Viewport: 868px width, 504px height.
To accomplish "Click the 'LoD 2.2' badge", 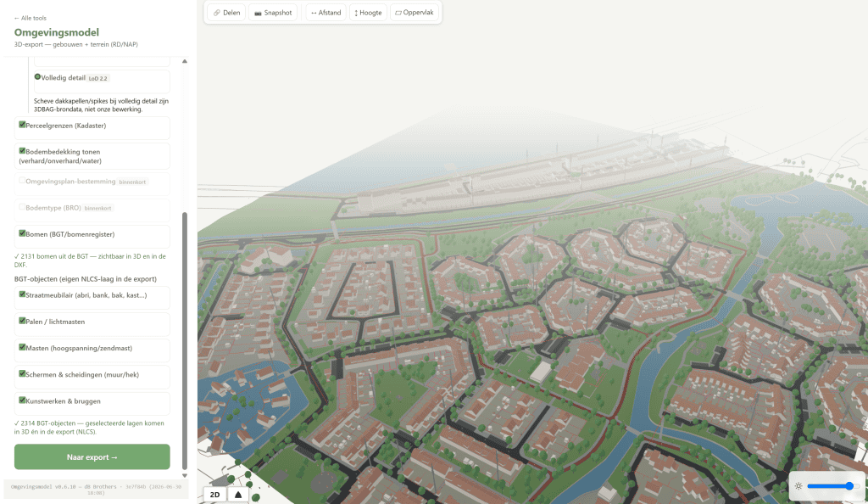I will coord(98,79).
